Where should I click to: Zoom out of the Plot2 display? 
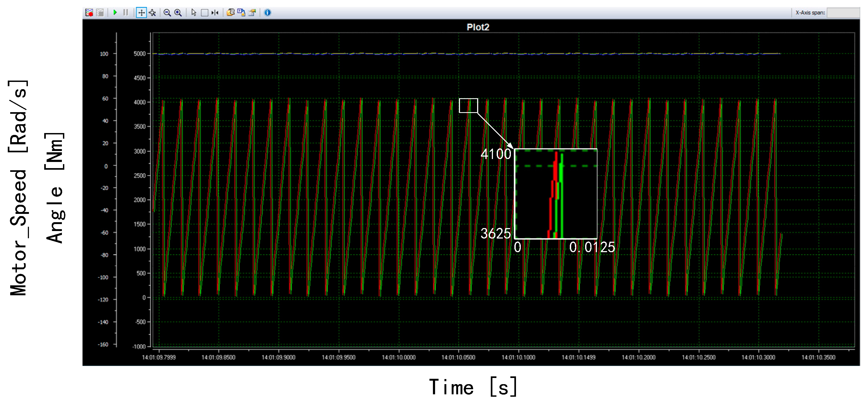(167, 13)
